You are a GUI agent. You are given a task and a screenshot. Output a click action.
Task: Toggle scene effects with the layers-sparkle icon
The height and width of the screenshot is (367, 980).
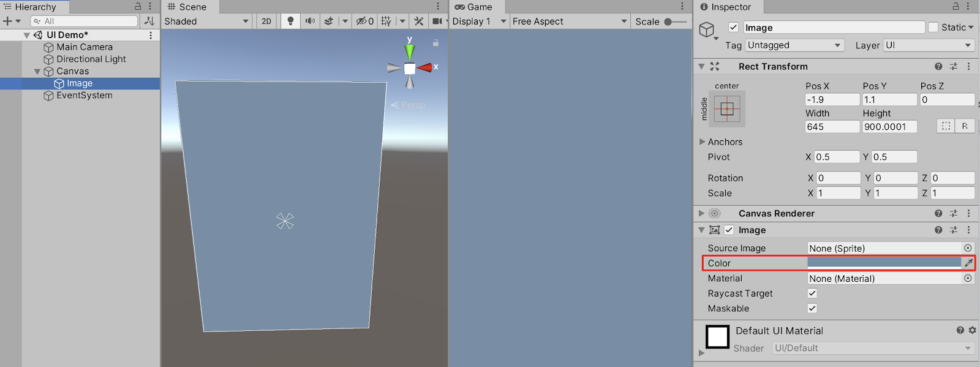coord(329,21)
